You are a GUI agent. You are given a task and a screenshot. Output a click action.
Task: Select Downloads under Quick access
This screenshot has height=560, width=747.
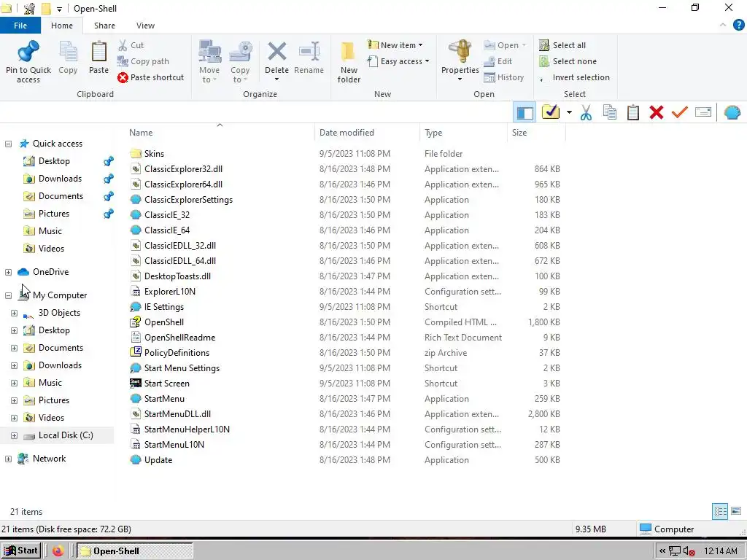tap(53, 179)
